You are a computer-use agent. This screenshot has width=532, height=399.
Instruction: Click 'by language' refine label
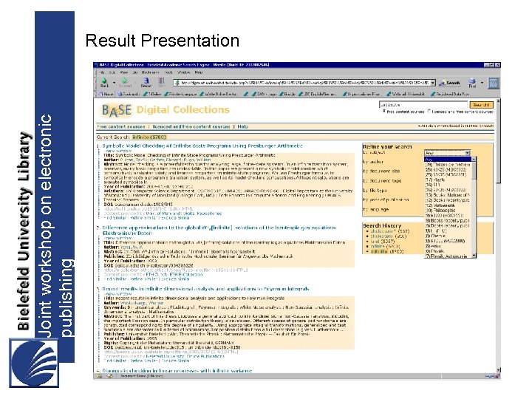point(375,210)
